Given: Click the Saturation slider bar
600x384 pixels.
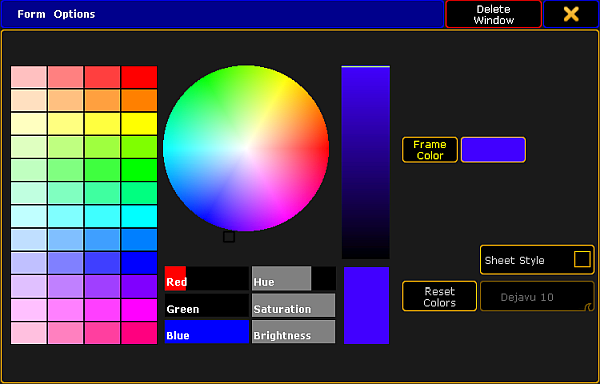Looking at the screenshot, I should coord(294,305).
